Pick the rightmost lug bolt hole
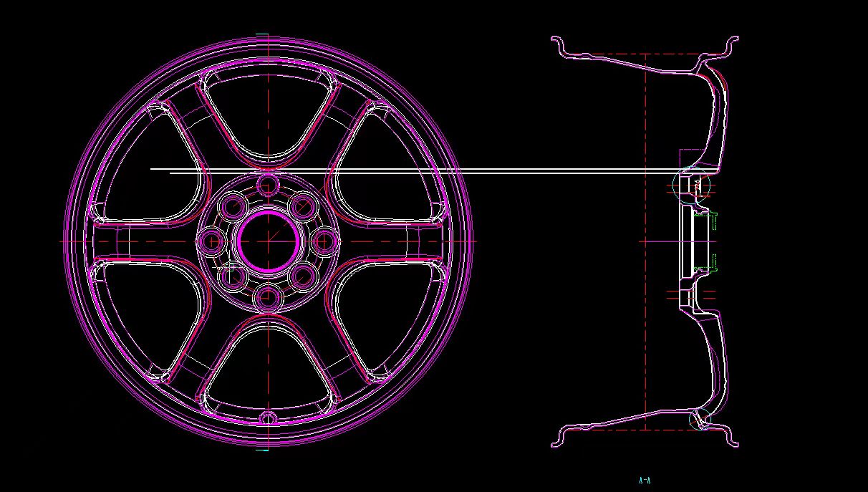Image resolution: width=868 pixels, height=492 pixels. pyautogui.click(x=324, y=241)
